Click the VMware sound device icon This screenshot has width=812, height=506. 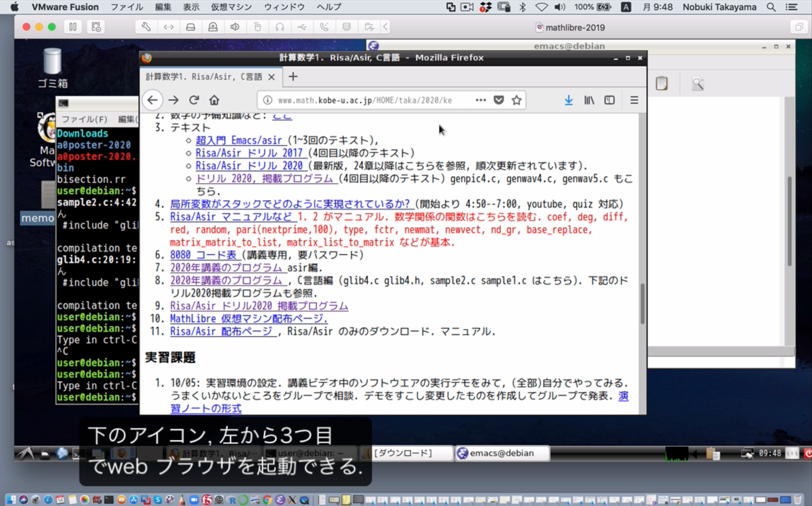pos(235,27)
